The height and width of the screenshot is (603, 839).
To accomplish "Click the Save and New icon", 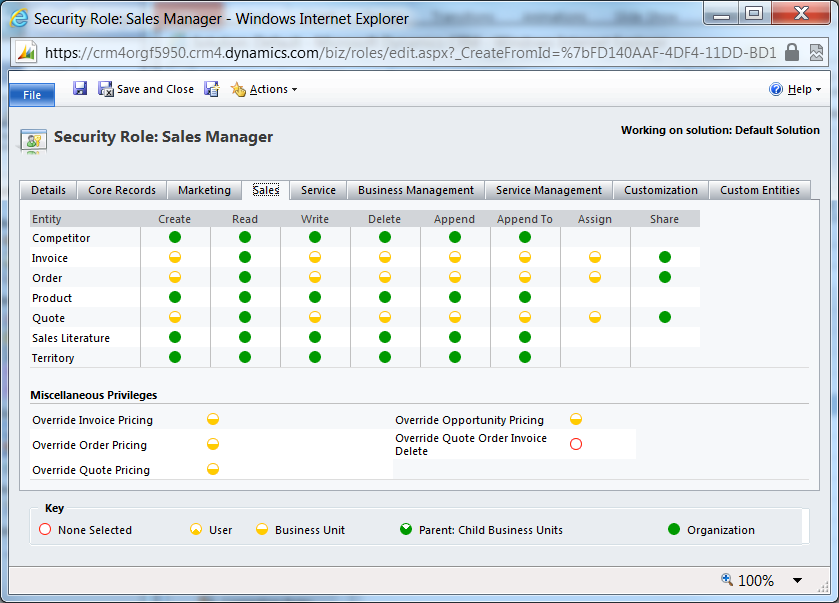I will [x=212, y=89].
